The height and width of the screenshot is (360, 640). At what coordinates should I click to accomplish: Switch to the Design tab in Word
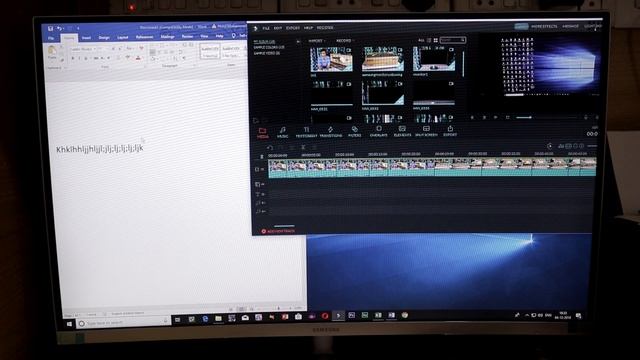pyautogui.click(x=104, y=38)
